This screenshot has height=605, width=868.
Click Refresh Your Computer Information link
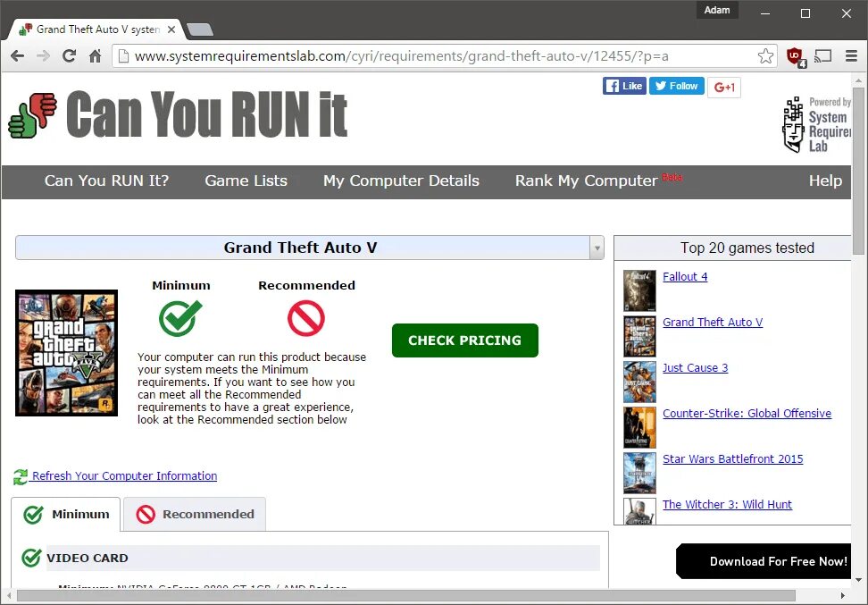coord(124,476)
